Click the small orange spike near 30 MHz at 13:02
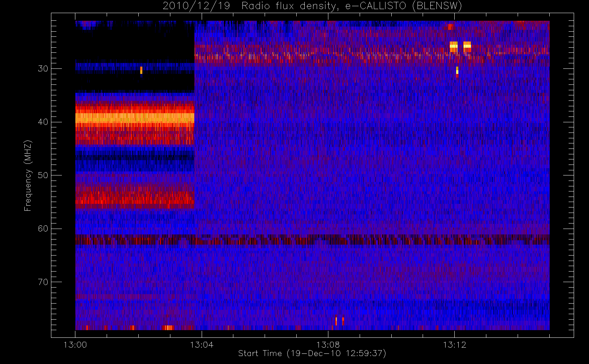Viewport: 589px width, 364px height. coord(141,70)
